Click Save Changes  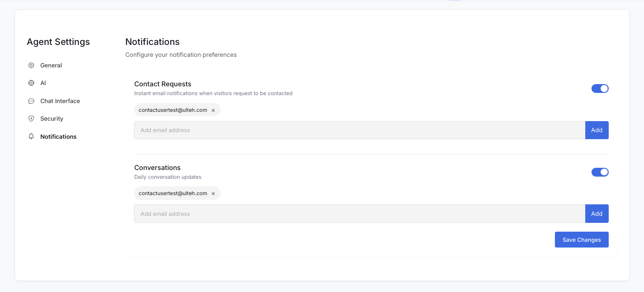(581, 240)
